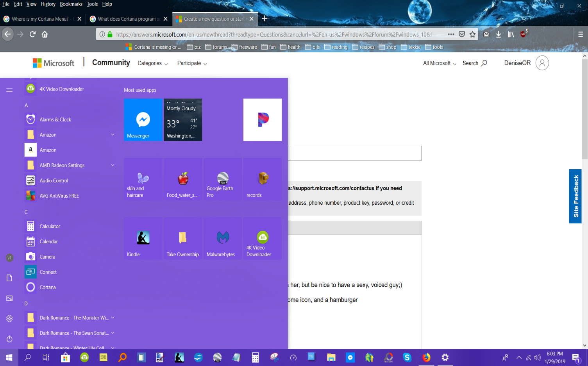Image resolution: width=588 pixels, height=366 pixels.
Task: Open Firefox downloads arrow
Action: (499, 34)
